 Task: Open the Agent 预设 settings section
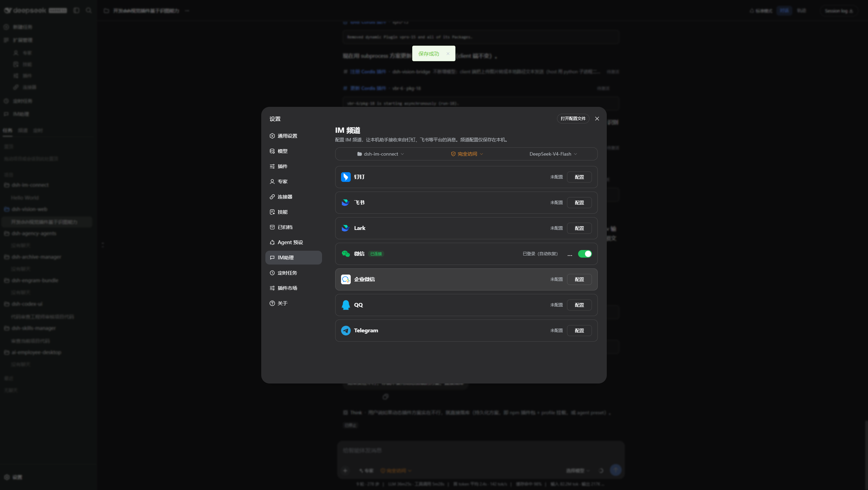pyautogui.click(x=293, y=242)
